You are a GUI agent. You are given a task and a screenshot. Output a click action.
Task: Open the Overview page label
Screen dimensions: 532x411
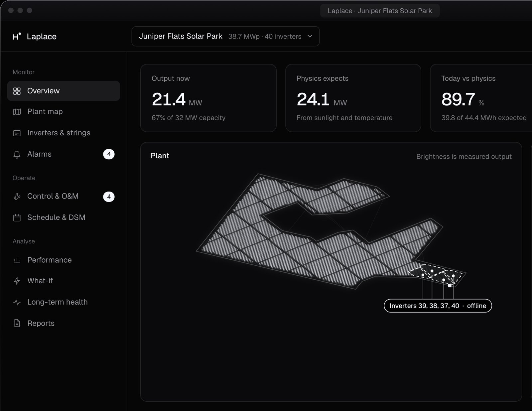pos(44,91)
